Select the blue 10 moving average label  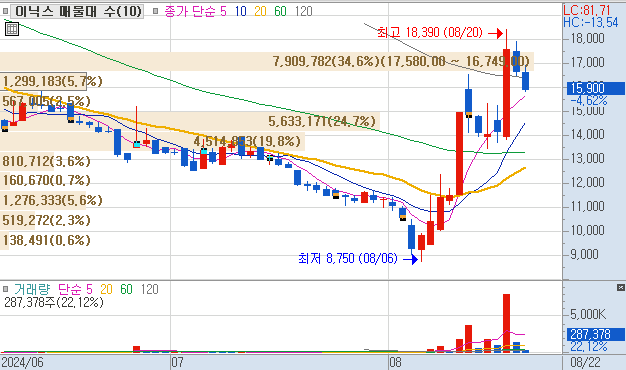tap(240, 11)
